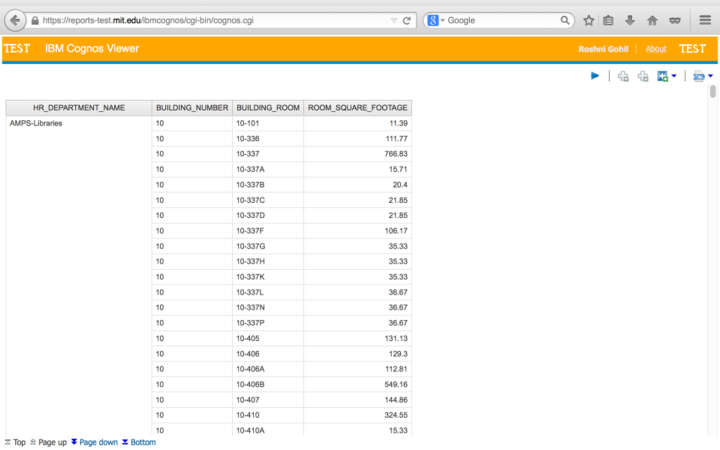Open the Firefox downloads arrow icon

point(630,20)
